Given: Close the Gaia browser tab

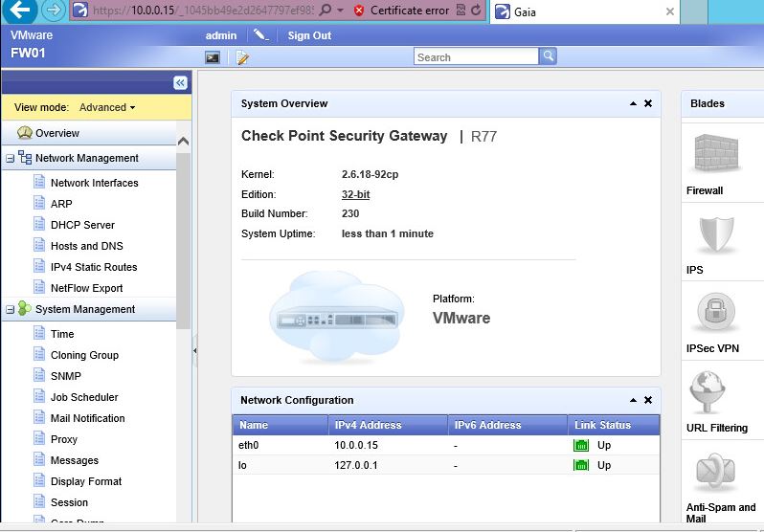Looking at the screenshot, I should pyautogui.click(x=670, y=11).
